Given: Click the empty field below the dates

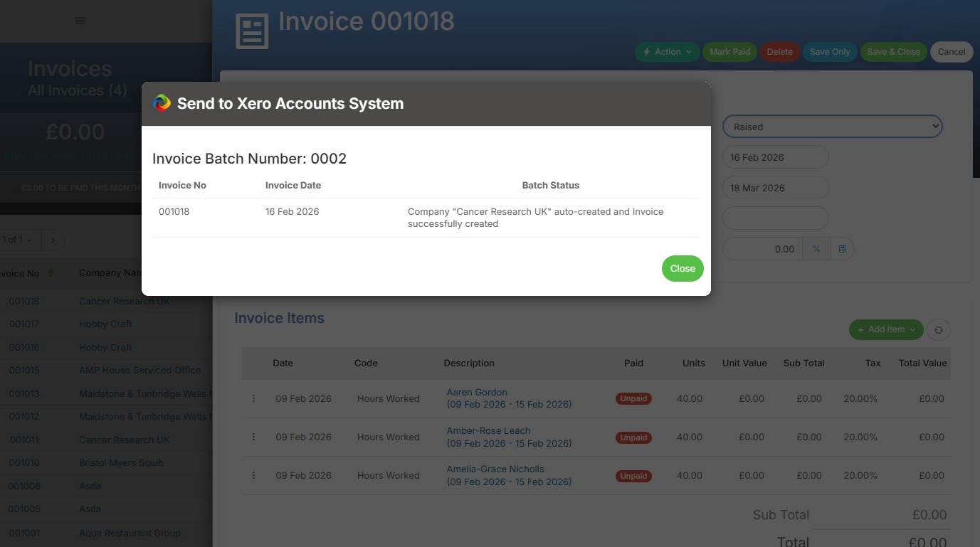Looking at the screenshot, I should click(x=776, y=218).
